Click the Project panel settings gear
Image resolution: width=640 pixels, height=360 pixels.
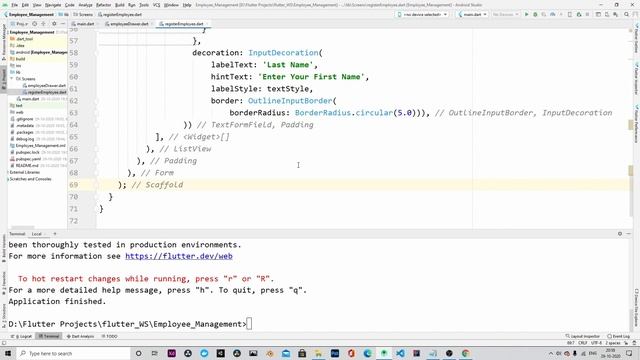[x=54, y=24]
